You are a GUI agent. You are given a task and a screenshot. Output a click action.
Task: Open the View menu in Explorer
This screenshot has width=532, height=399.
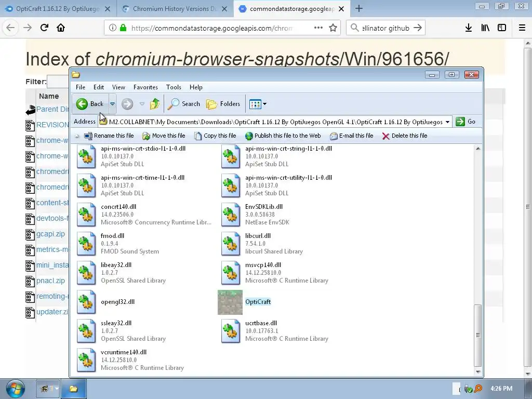[118, 87]
